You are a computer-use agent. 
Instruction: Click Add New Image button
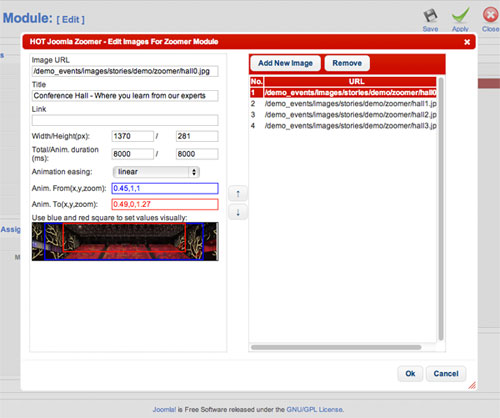285,63
